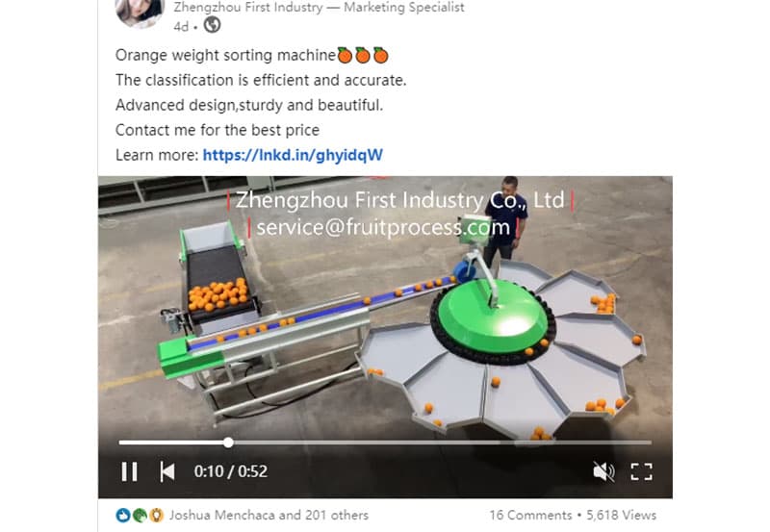Image resolution: width=770 pixels, height=532 pixels.
Task: Pause the orange sorting machine video
Action: pos(129,471)
